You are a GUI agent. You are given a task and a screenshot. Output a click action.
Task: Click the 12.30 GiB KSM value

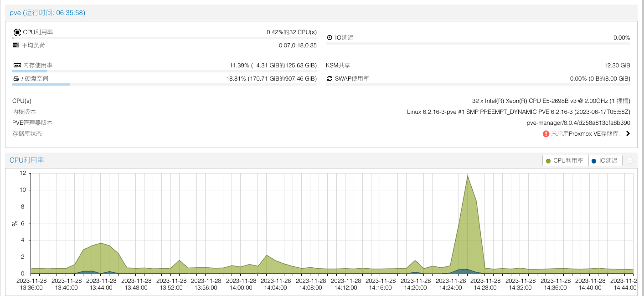click(x=617, y=66)
